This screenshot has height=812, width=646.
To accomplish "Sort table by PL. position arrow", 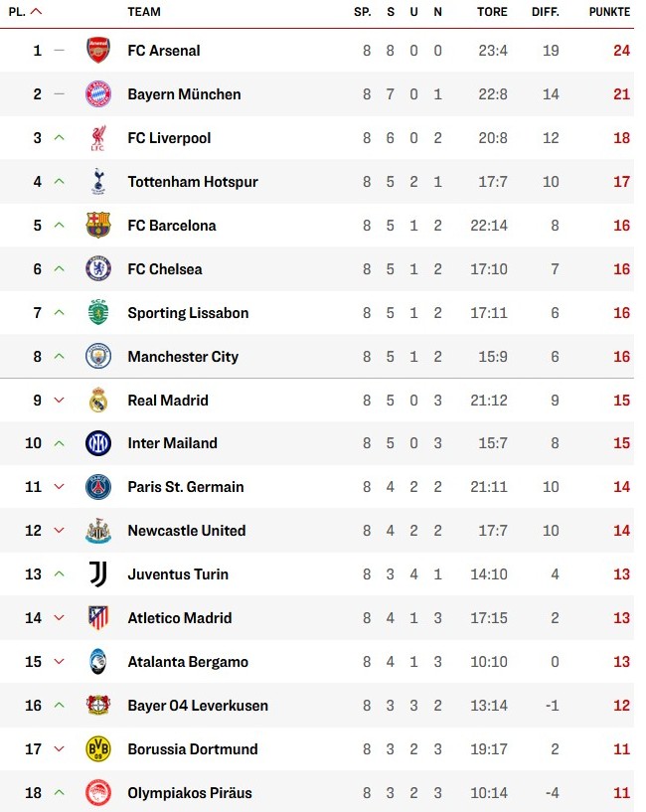I will click(x=37, y=12).
